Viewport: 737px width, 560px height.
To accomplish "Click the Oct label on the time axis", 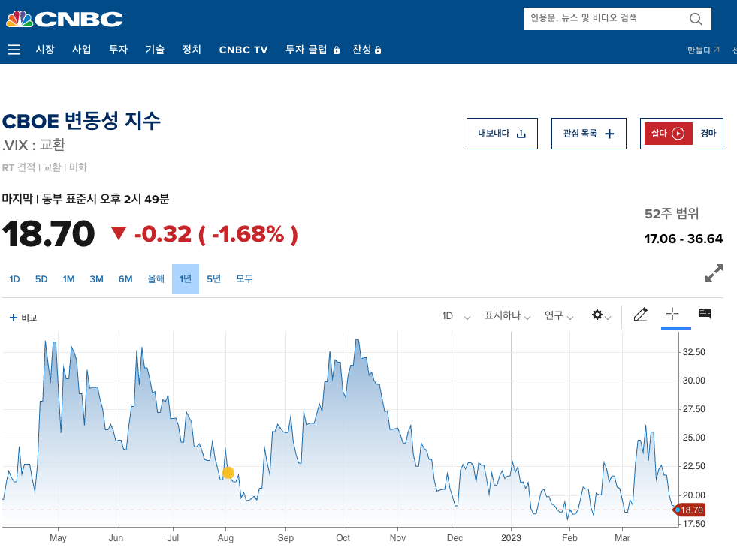I will pos(343,538).
